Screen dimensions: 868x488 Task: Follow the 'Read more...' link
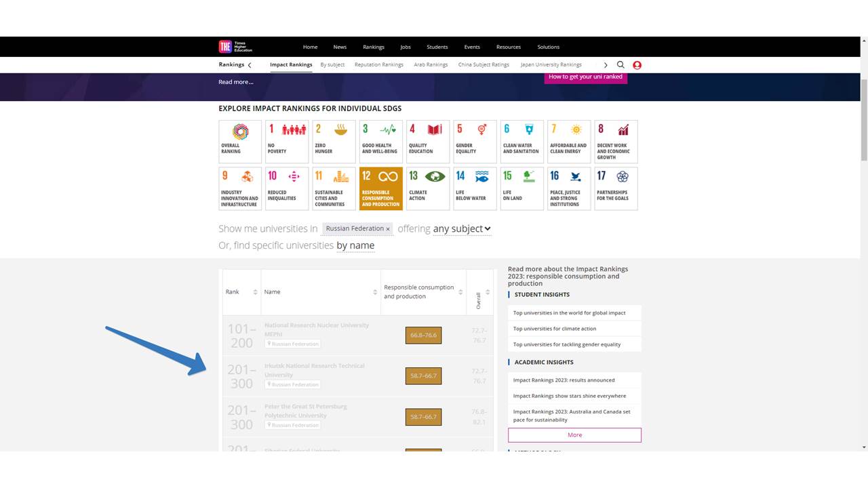click(x=236, y=82)
